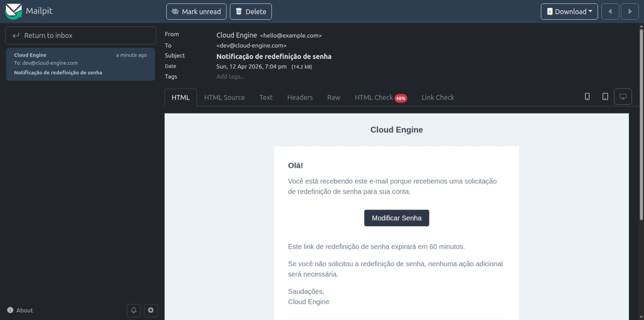Click the notifications bell icon
This screenshot has height=320, width=644.
tap(134, 310)
